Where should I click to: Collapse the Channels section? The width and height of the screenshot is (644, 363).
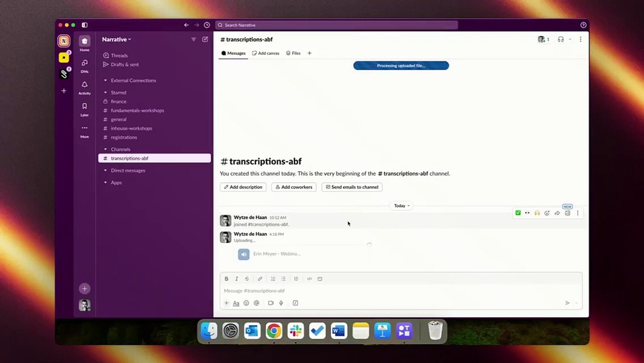(x=105, y=150)
